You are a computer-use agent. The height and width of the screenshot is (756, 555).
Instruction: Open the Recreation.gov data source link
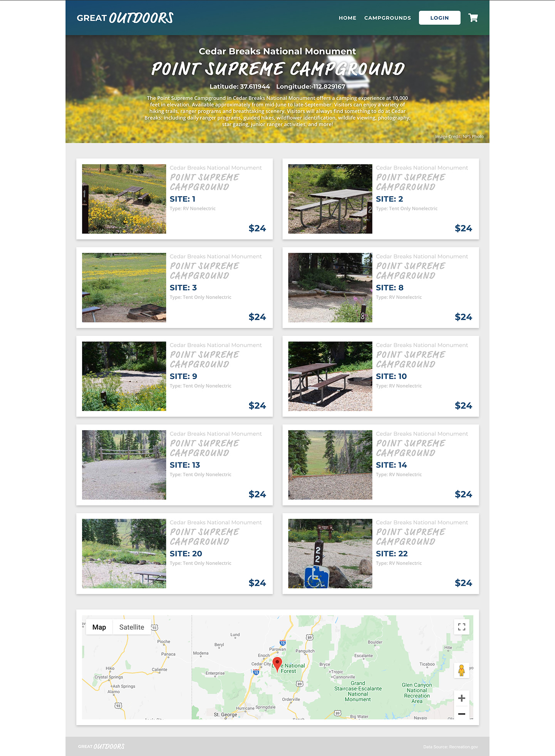coord(450,747)
